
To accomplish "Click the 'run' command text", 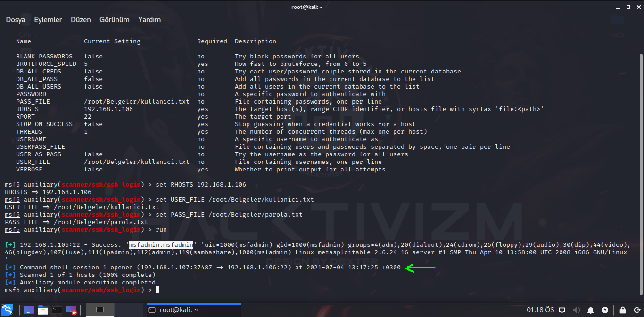I will pos(161,230).
